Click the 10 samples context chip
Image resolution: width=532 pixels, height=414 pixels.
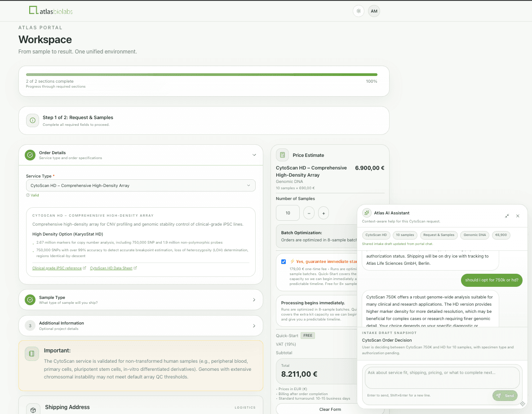coord(405,235)
